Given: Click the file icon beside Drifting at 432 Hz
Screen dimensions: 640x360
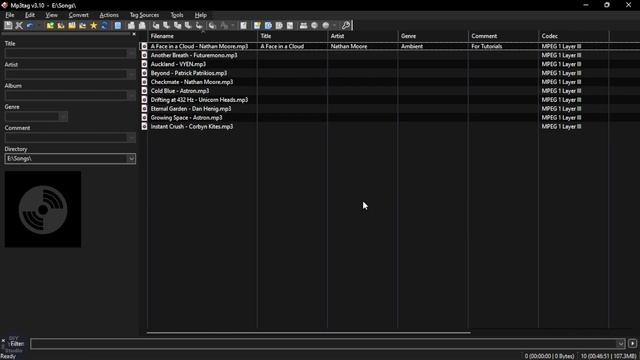Looking at the screenshot, I should pyautogui.click(x=144, y=100).
